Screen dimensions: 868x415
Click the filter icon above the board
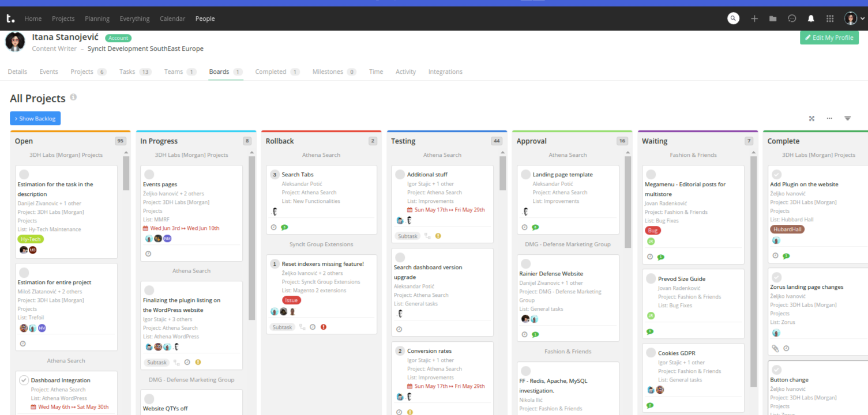coord(847,118)
